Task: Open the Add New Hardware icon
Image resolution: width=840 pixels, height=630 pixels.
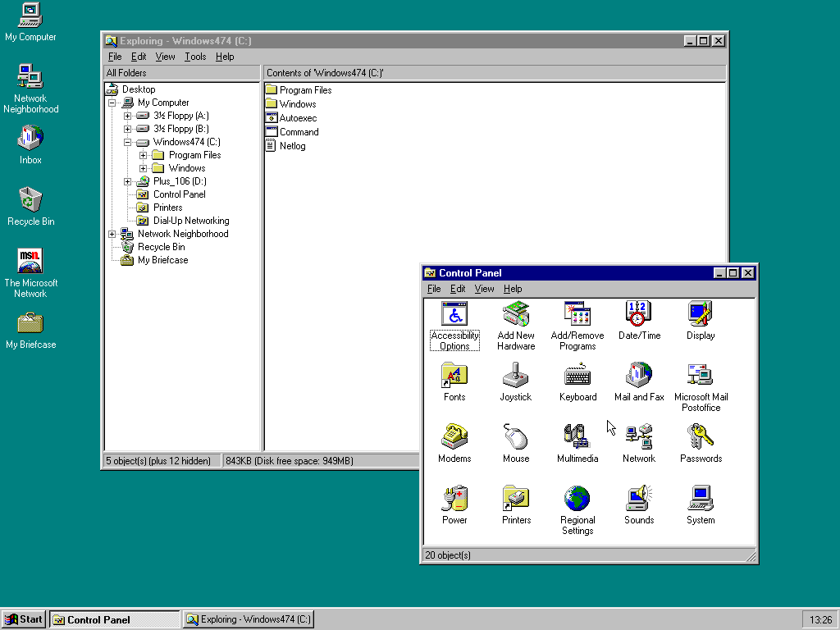Action: 516,314
